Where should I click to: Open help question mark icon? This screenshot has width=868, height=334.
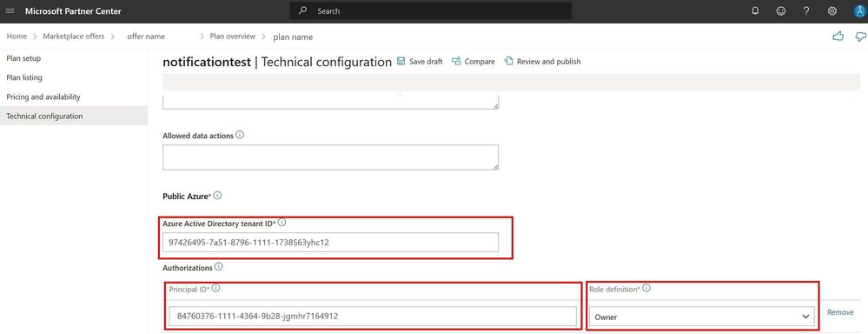(x=806, y=11)
